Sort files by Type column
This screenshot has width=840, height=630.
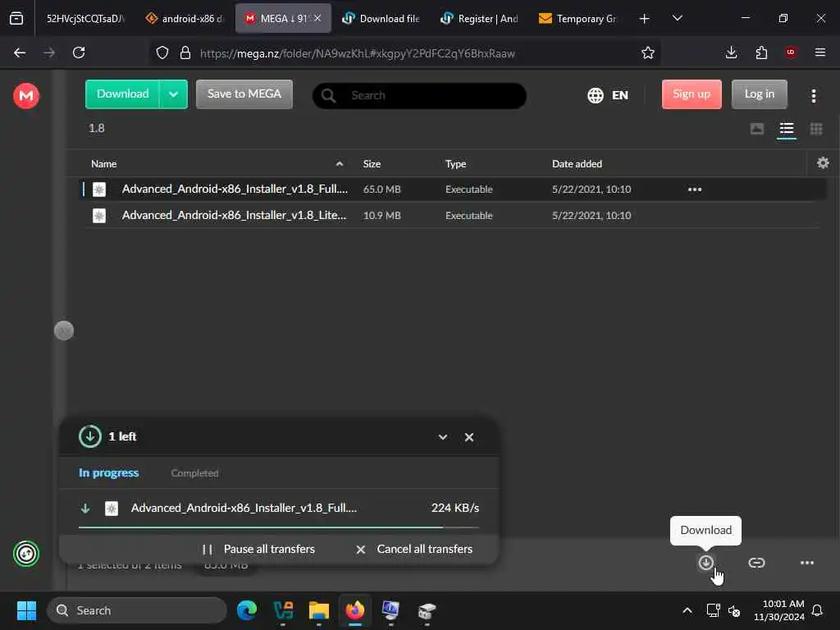pos(455,164)
